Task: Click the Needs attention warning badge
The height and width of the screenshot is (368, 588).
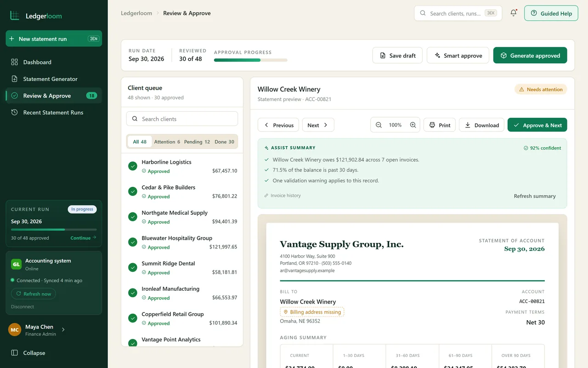Action: pos(541,90)
